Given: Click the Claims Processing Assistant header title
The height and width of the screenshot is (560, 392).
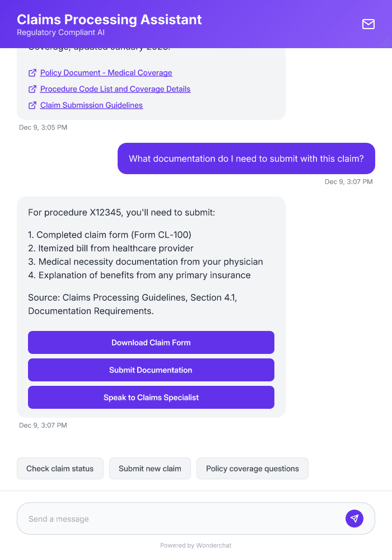Looking at the screenshot, I should pyautogui.click(x=110, y=20).
